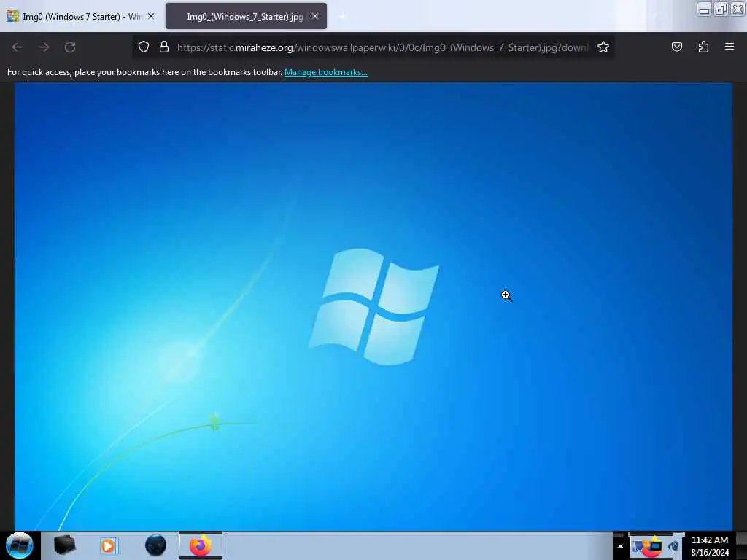Zoom into the Windows 7 Starter wallpaper image
Image resolution: width=747 pixels, height=560 pixels.
pos(373,307)
